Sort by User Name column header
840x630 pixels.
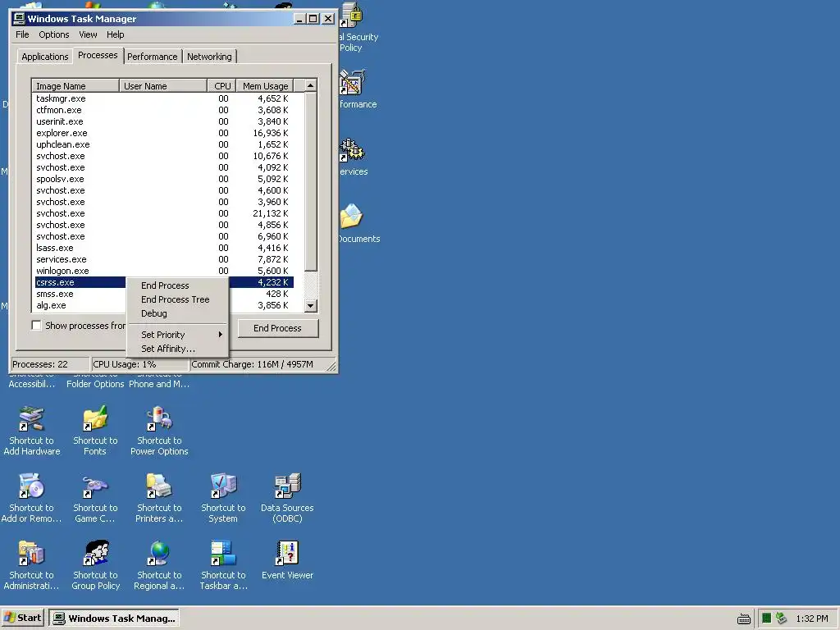(163, 85)
